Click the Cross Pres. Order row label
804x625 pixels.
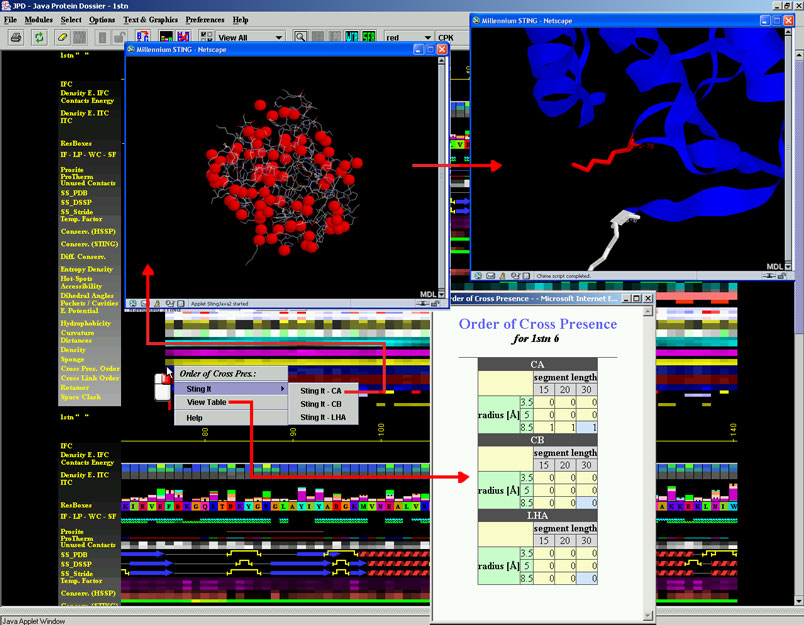90,369
